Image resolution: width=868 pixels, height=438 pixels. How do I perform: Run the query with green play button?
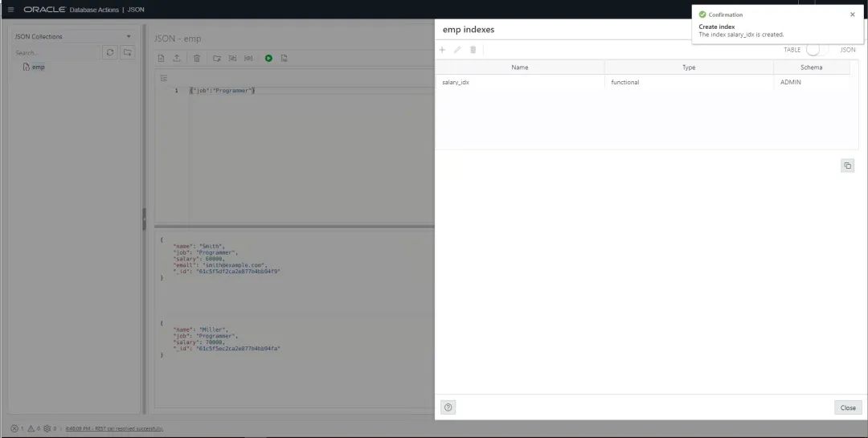[x=268, y=58]
